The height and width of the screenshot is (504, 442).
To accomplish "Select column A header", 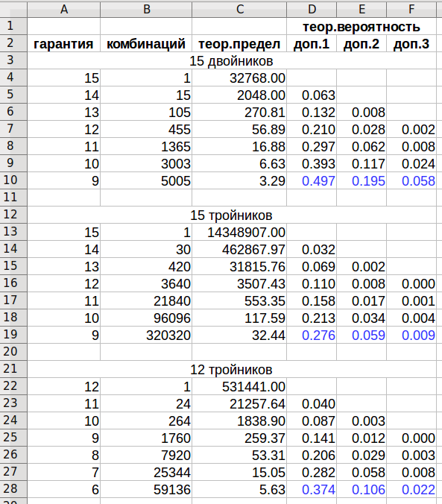I will 63,10.
